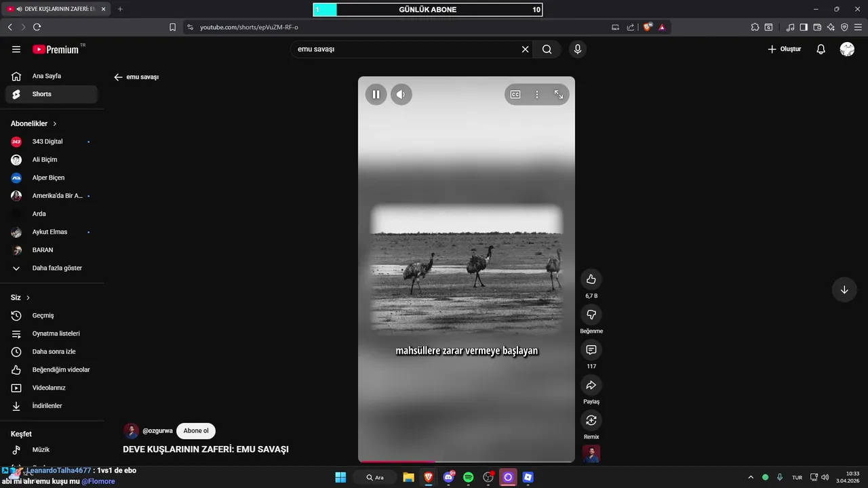Open the sound source thumbnail below Remix
868x488 pixels.
pos(591,453)
